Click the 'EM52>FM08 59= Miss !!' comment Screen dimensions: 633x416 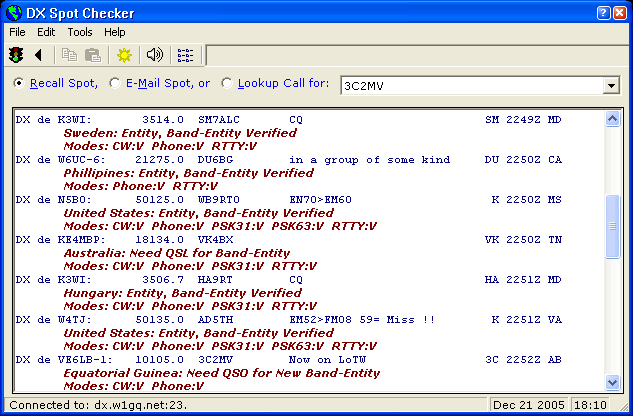[362, 320]
